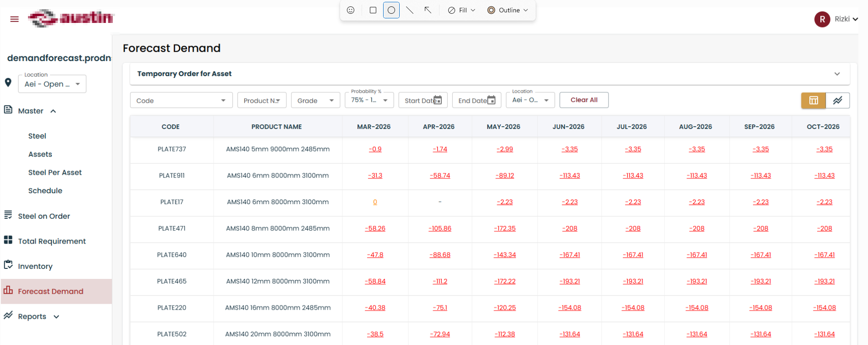Switch to chart view

click(x=838, y=100)
